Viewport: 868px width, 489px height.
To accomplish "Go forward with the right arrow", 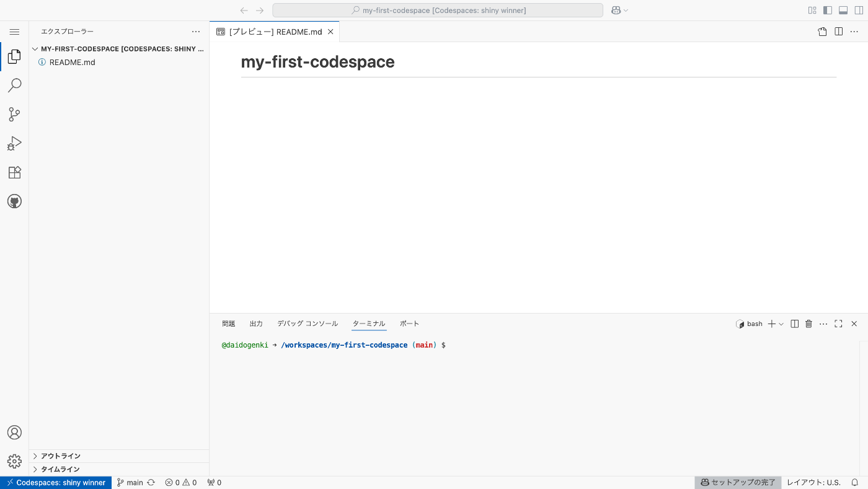I will coord(260,11).
